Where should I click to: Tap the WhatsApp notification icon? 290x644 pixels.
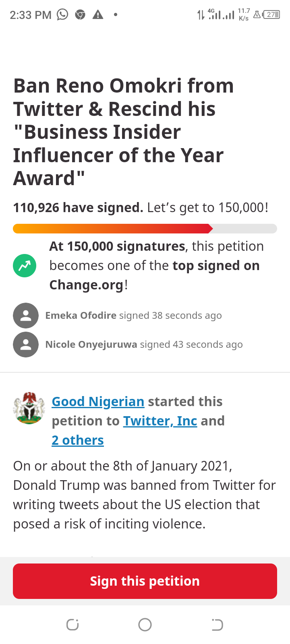62,15
